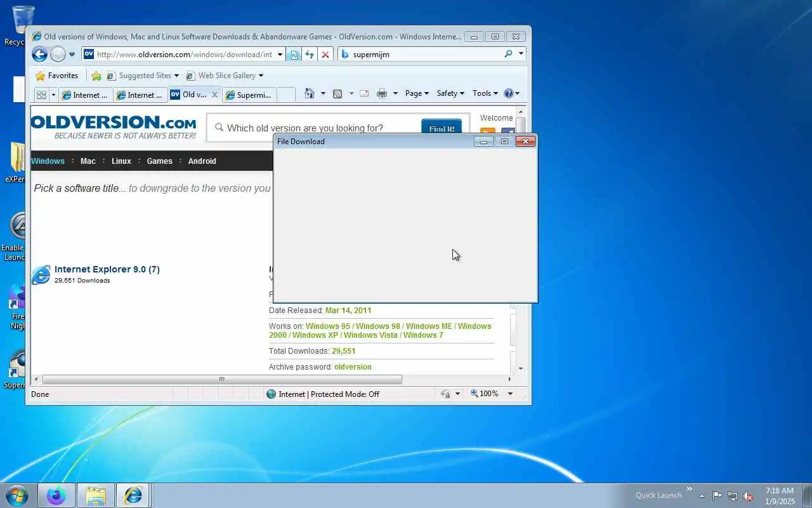Open Suggested Sites on Favorites bar
The width and height of the screenshot is (812, 508).
(x=143, y=76)
